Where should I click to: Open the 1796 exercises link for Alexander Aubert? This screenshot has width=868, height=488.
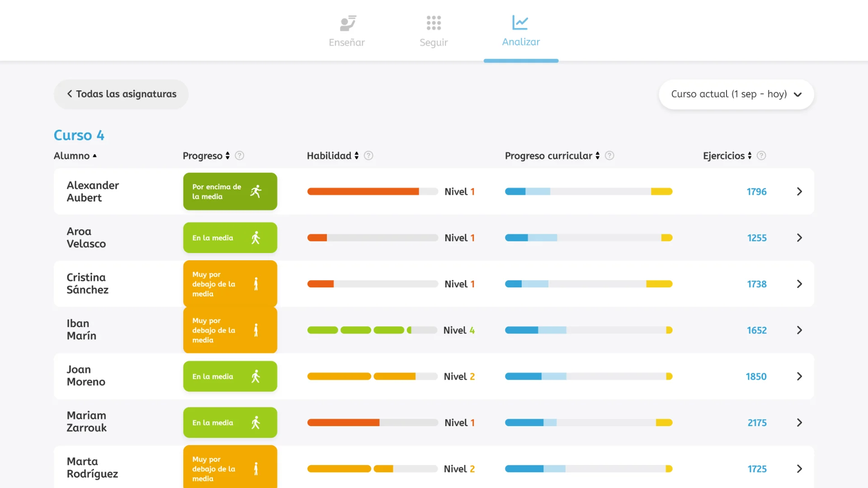point(756,191)
